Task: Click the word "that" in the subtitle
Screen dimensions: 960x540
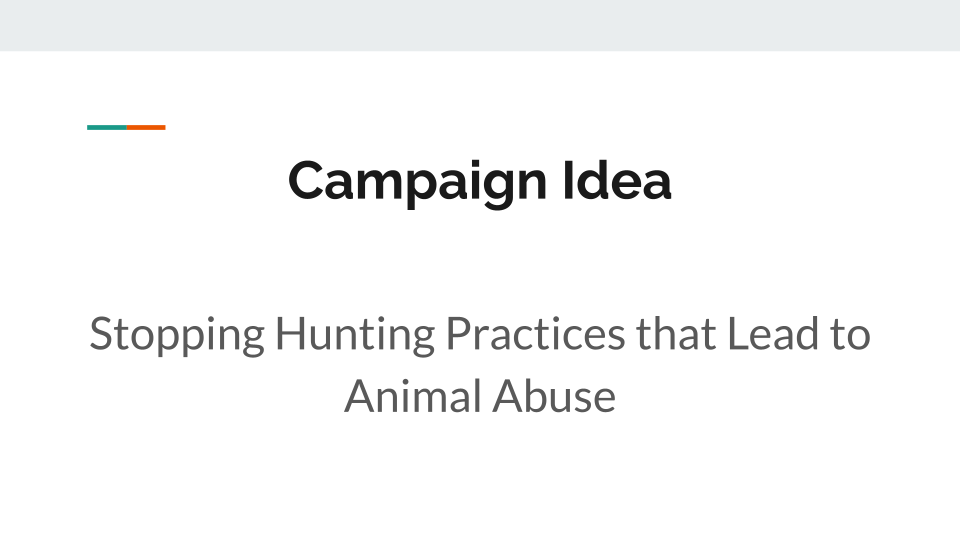Action: click(677, 334)
